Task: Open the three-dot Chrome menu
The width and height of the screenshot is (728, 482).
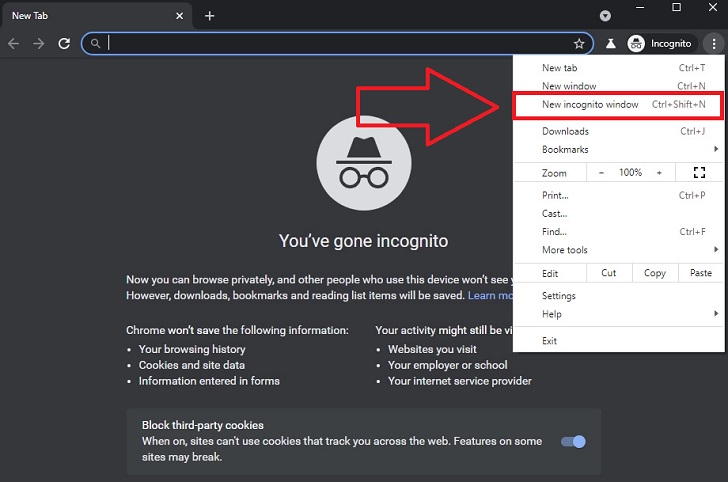Action: [714, 44]
